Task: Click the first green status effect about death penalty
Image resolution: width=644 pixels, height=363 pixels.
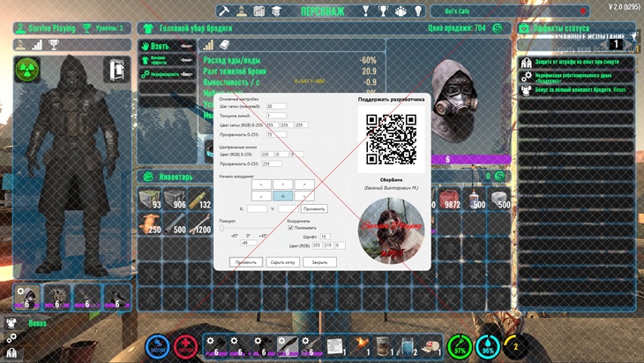Action: pos(576,62)
